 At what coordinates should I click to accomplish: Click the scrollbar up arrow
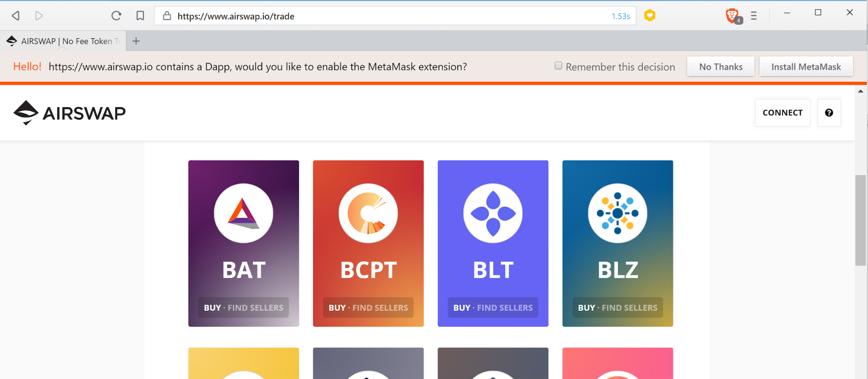(x=861, y=91)
